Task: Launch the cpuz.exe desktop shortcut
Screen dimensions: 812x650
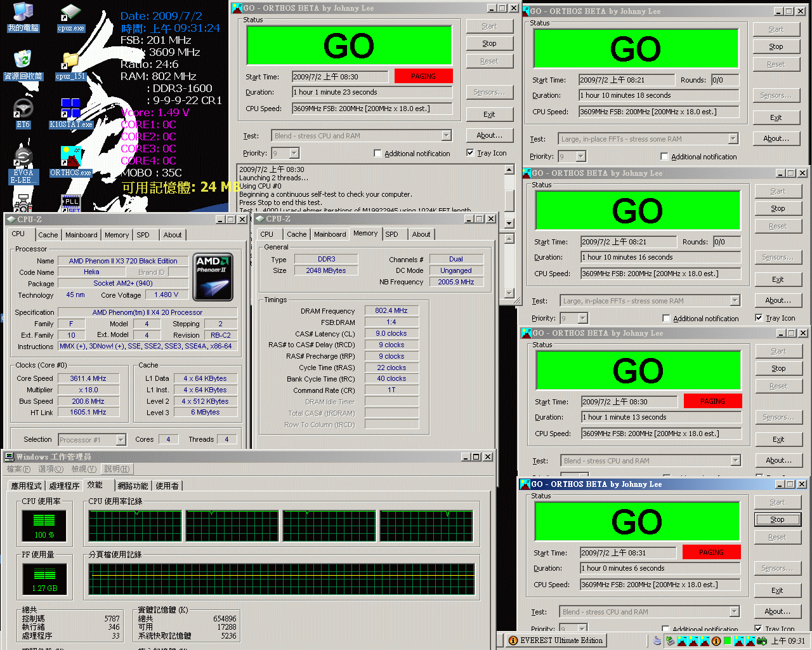Action: click(x=70, y=17)
